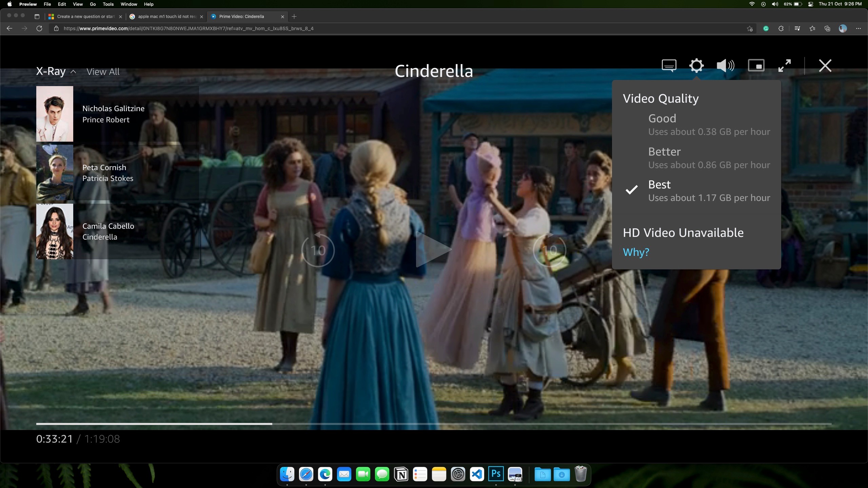Image resolution: width=868 pixels, height=488 pixels.
Task: Collapse the X-Ray panel chevron
Action: 73,72
